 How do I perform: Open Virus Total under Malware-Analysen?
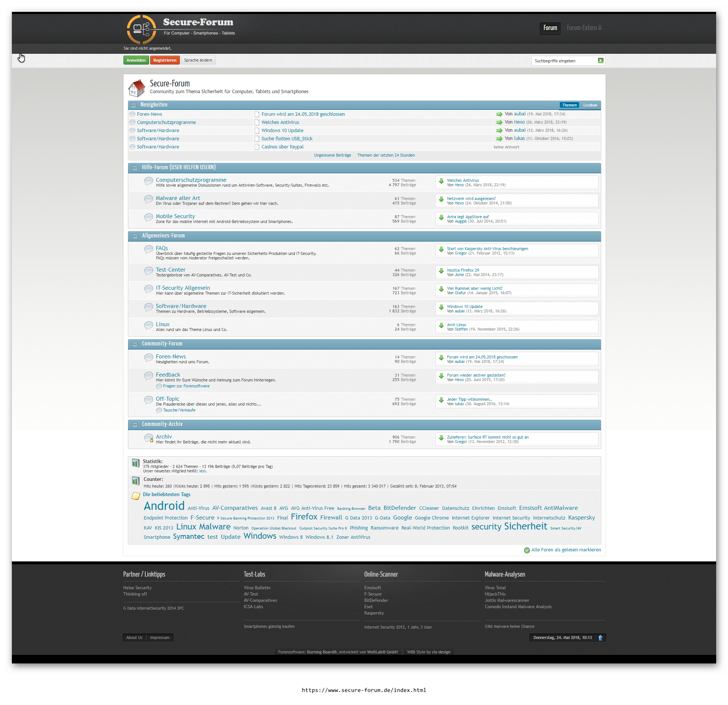[x=495, y=588]
